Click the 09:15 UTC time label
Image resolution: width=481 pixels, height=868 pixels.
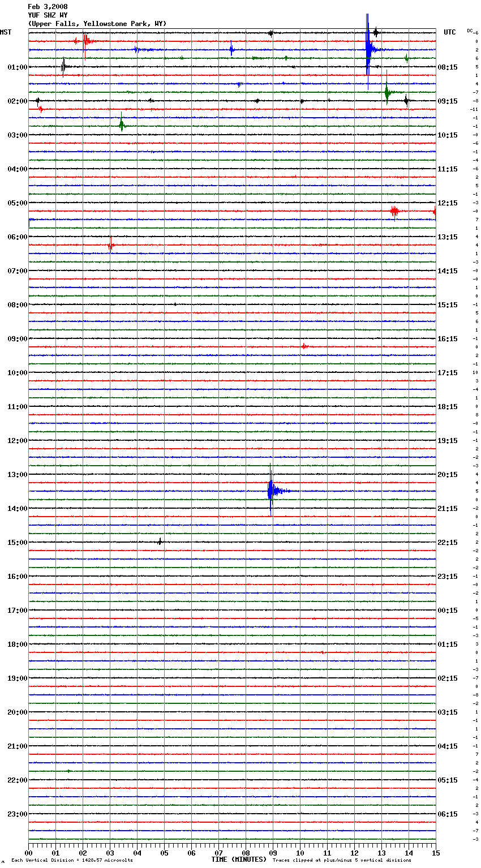pos(448,101)
